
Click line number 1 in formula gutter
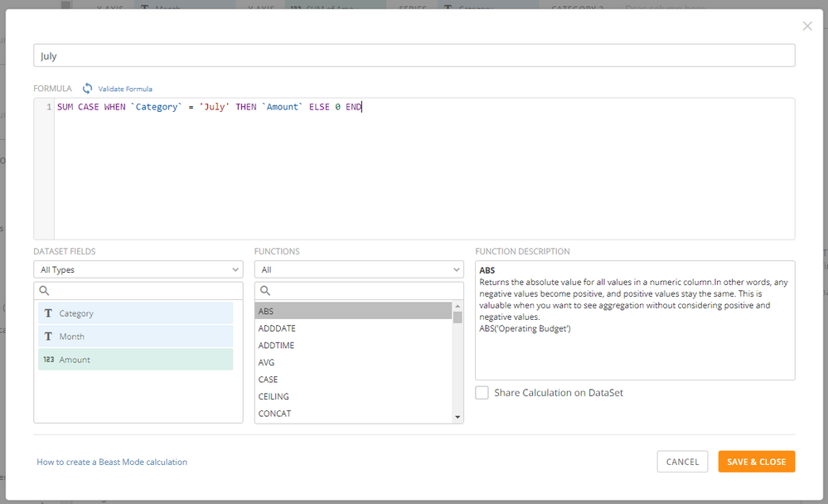(49, 107)
